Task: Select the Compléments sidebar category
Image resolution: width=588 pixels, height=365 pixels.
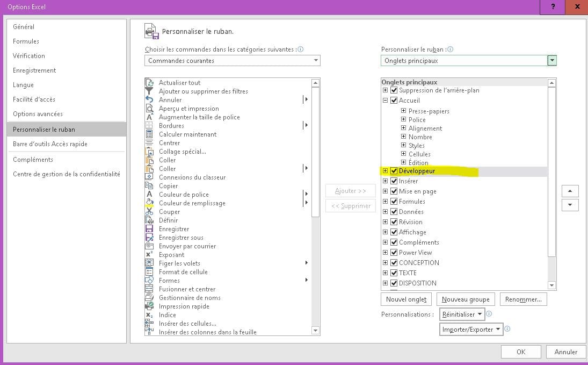Action: (67, 160)
